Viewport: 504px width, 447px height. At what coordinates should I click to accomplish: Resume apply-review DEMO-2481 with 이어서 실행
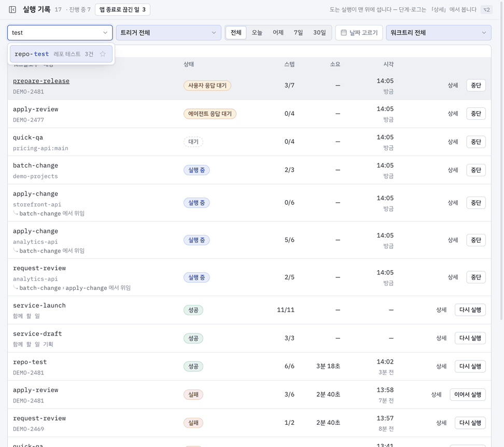pos(467,395)
